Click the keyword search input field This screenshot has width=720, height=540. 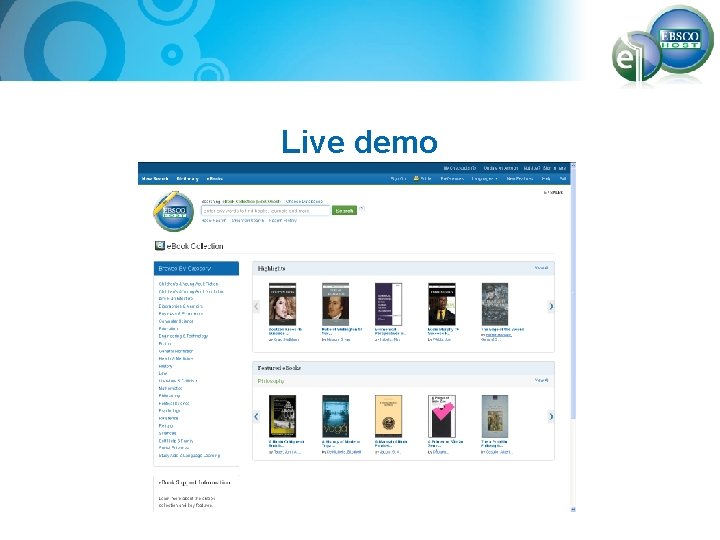pos(266,211)
